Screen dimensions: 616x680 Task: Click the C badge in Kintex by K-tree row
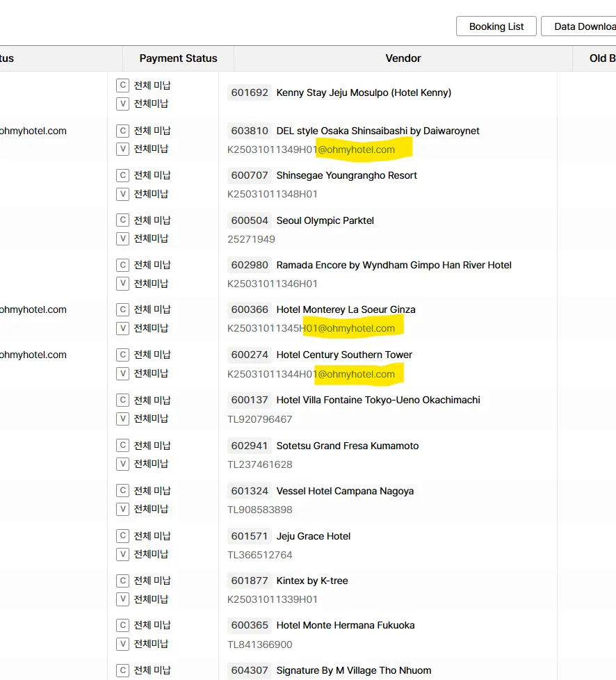click(x=123, y=581)
